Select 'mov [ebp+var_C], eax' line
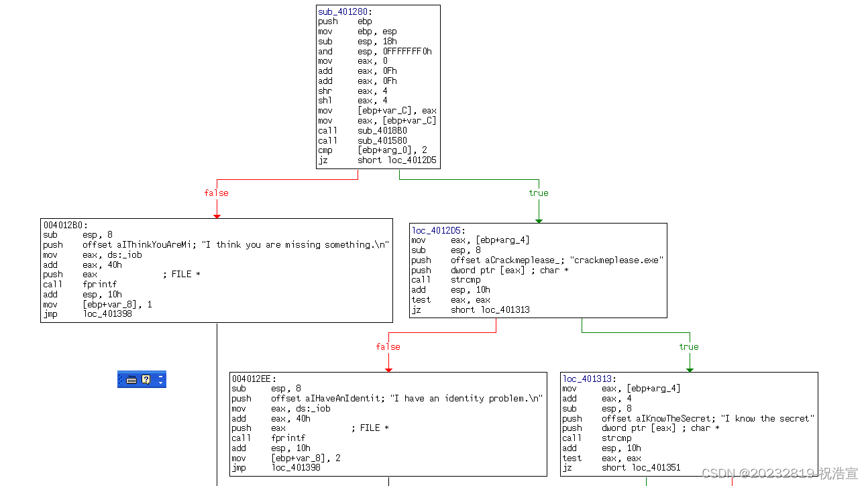 pos(377,111)
